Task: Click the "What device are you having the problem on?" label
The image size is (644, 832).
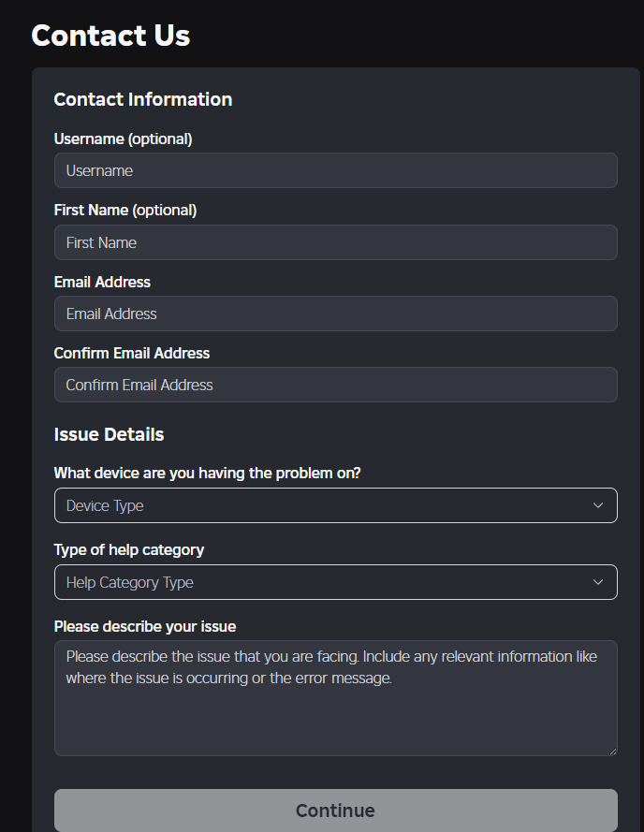Action: (x=207, y=473)
